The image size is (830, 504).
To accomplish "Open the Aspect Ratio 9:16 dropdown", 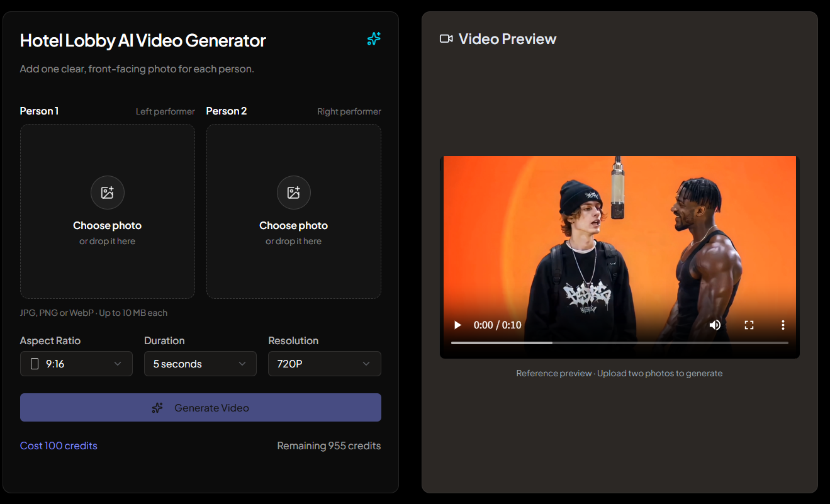I will pos(76,364).
